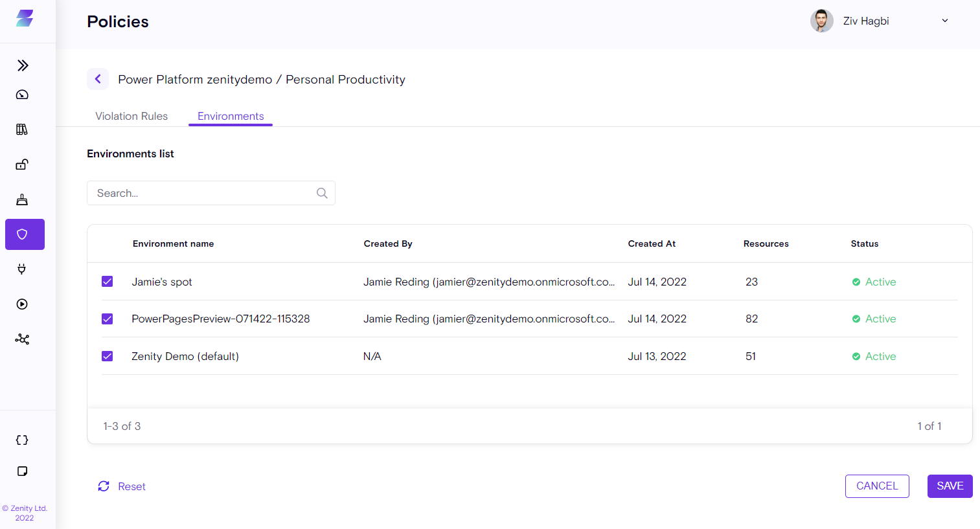Click the unlocked padlock sidebar icon

[x=22, y=164]
